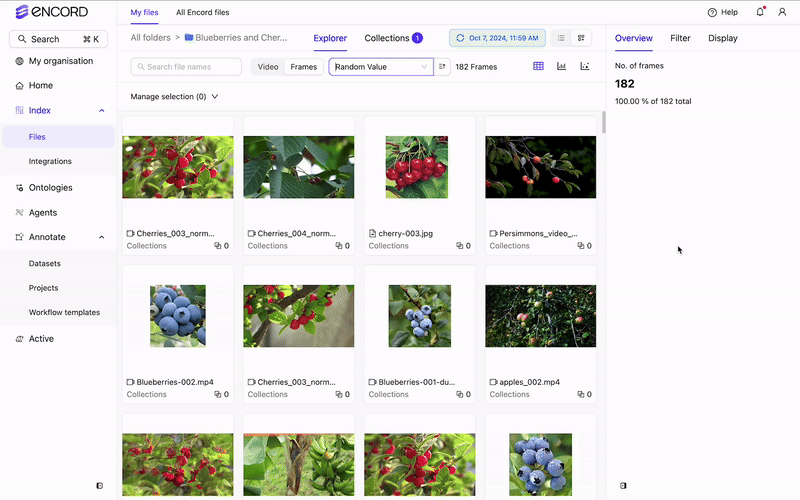Image resolution: width=800 pixels, height=500 pixels.
Task: Open the Cherries_004_norm thumbnail
Action: 298,167
